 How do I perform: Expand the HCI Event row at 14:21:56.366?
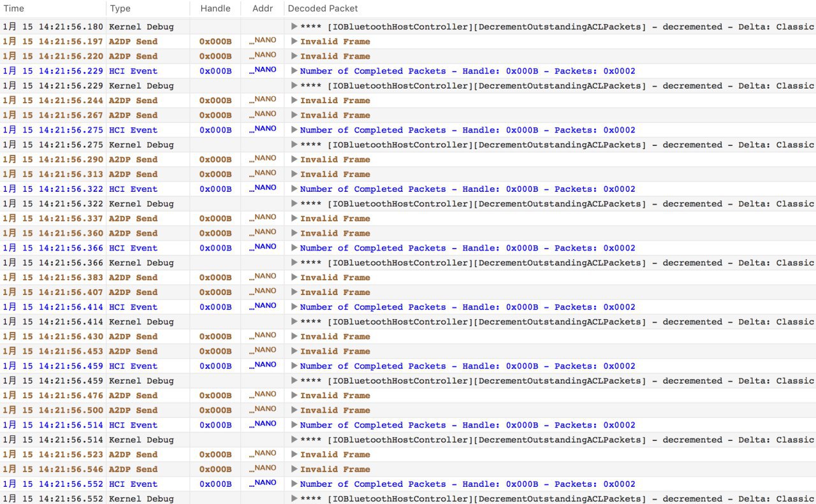point(294,248)
